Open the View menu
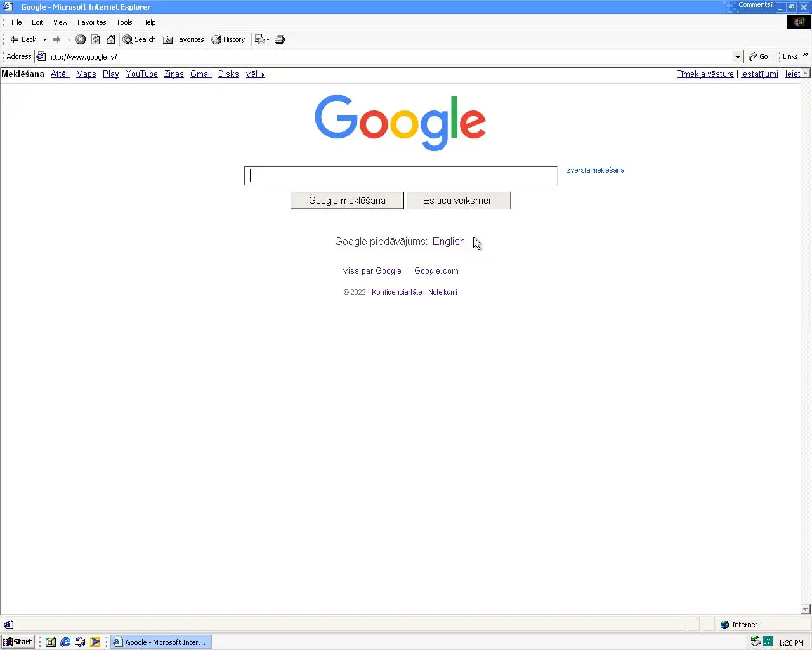This screenshot has height=650, width=812. click(60, 22)
